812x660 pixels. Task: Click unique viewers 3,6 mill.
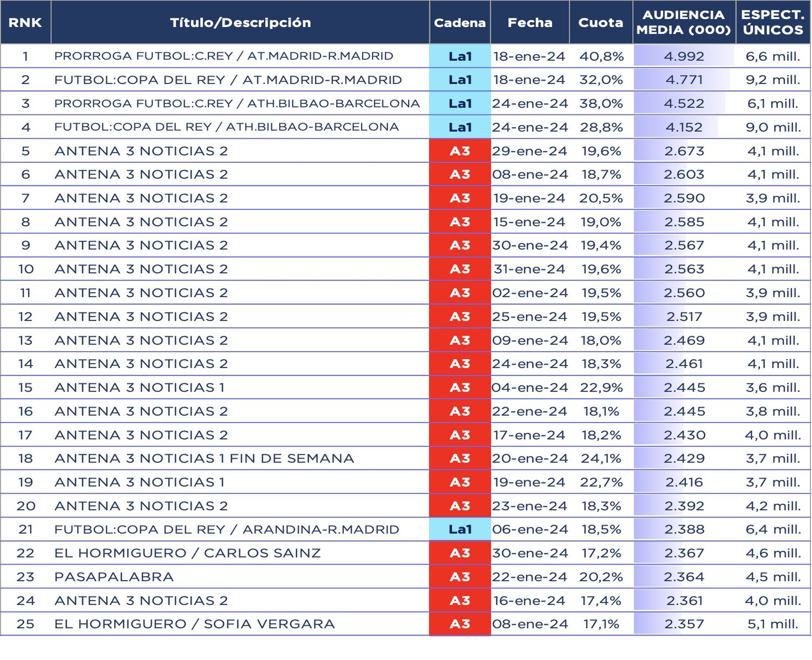click(x=773, y=387)
